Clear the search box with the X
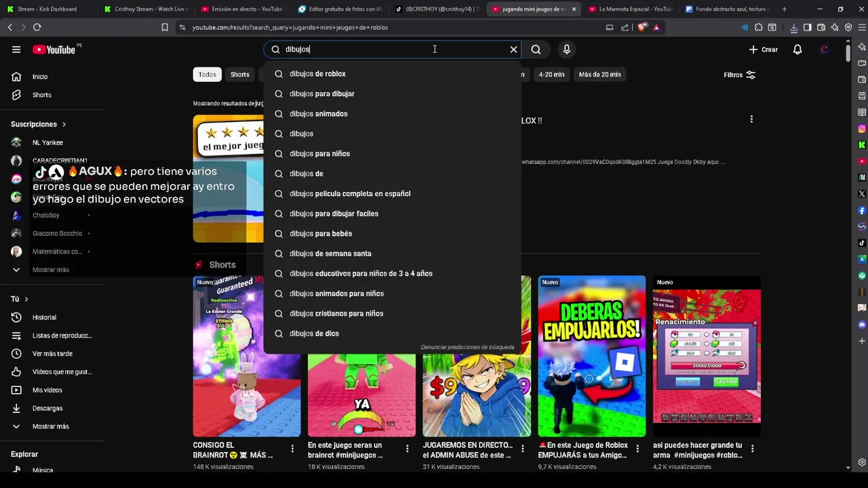The height and width of the screenshot is (488, 868). [513, 49]
